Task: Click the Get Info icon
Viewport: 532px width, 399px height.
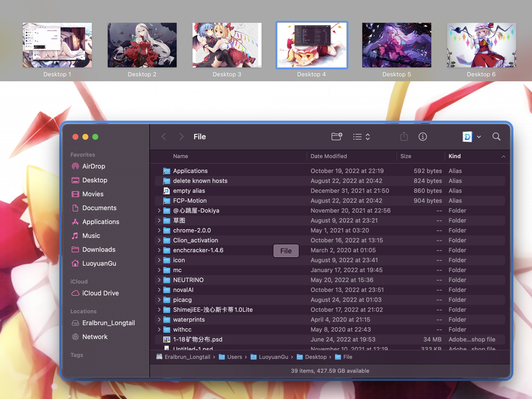Action: coord(423,137)
